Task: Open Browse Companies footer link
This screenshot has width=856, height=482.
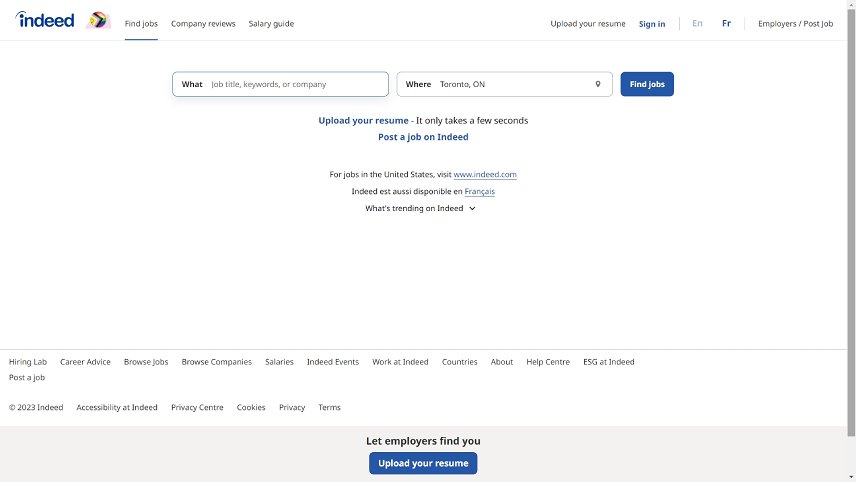Action: (x=217, y=362)
